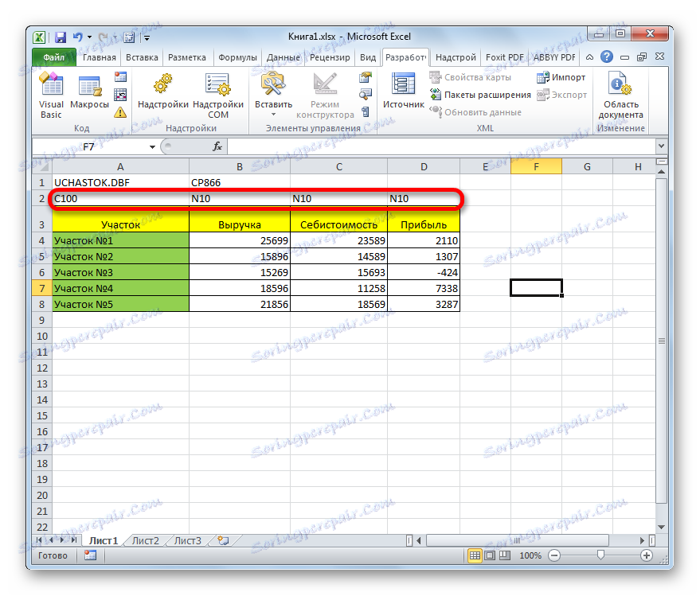
Task: Click inside the formula bar field
Action: [441, 146]
